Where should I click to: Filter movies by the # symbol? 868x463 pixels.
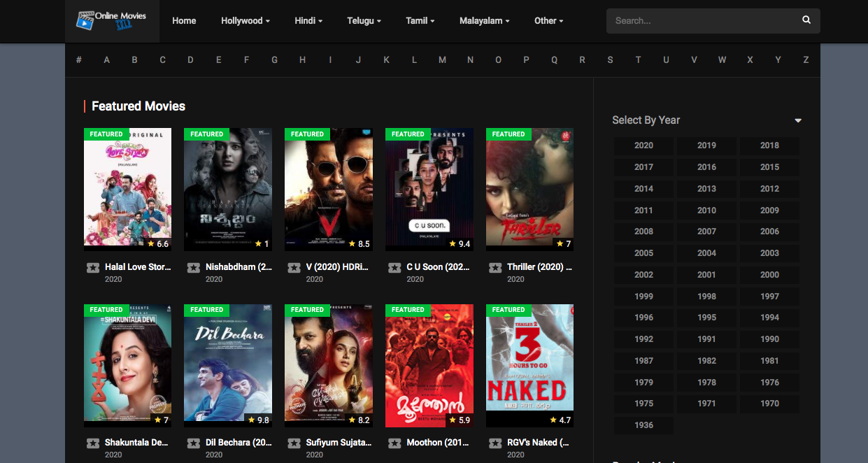79,60
